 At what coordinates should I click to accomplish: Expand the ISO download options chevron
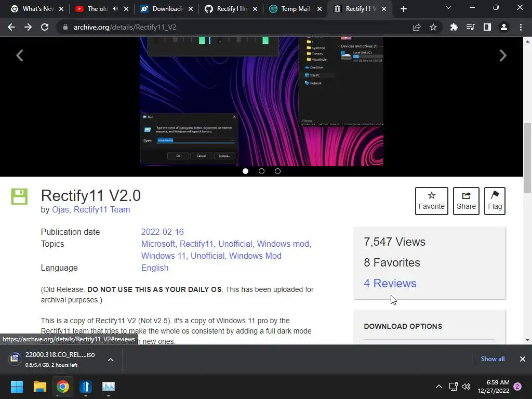tap(111, 360)
